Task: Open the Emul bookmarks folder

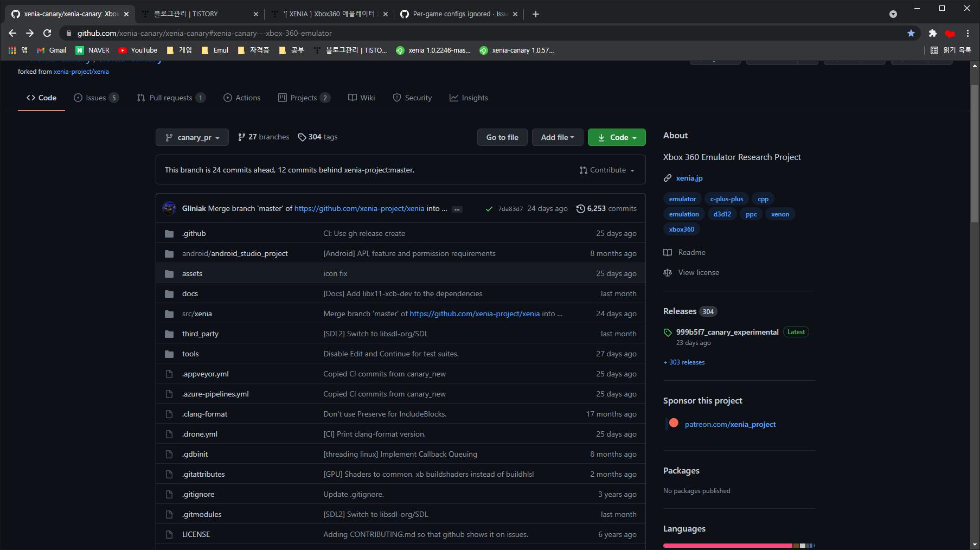Action: [x=215, y=50]
